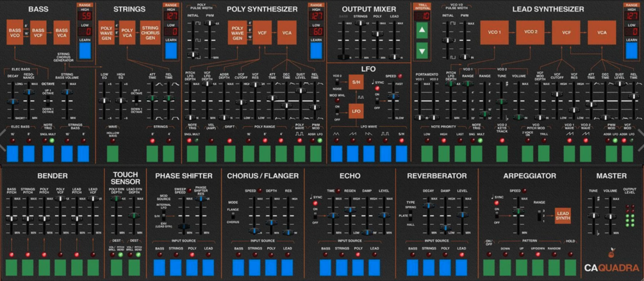Viewport: 644px width, 281px height.
Task: Toggle the VCO 2 Keyb Track button
Action: [x=502, y=153]
